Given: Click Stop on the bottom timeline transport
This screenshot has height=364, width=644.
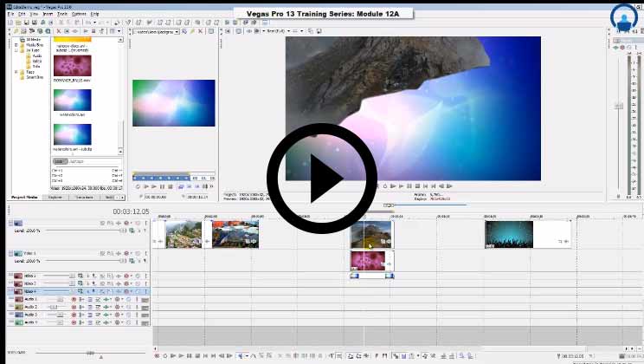Looking at the screenshot, I should pyautogui.click(x=197, y=356).
